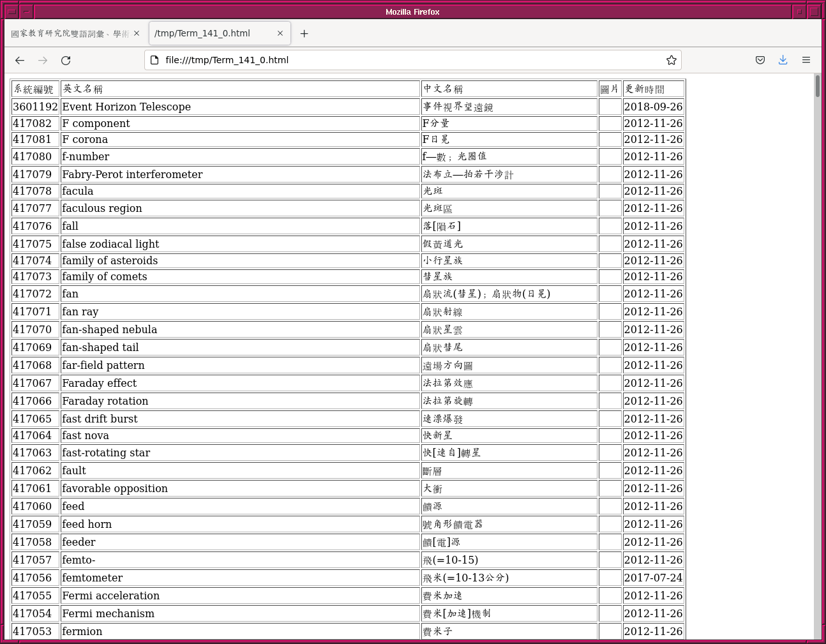Screen dimensions: 826x644
Task: Click the 英文名稱 column header
Action: [83, 89]
